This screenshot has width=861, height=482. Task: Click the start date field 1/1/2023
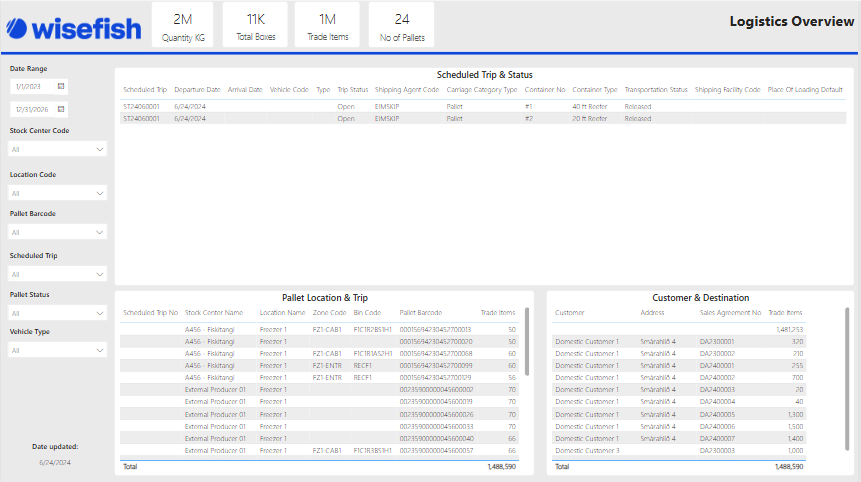(x=32, y=87)
